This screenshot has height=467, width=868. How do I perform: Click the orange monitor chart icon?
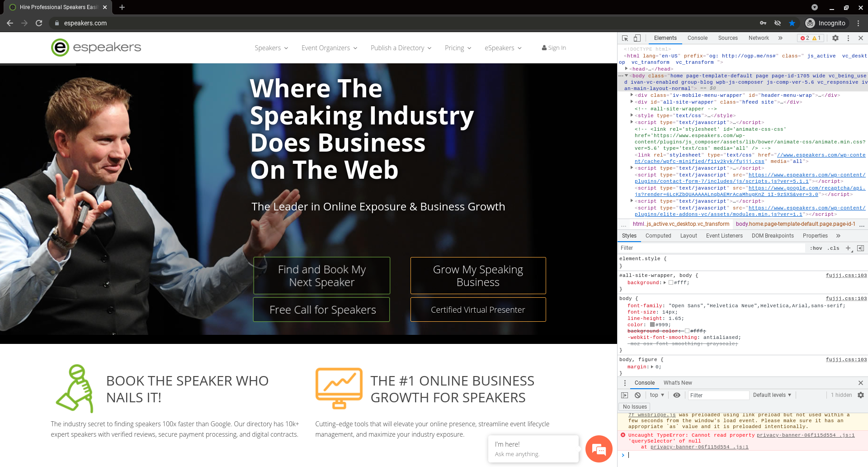pos(339,388)
